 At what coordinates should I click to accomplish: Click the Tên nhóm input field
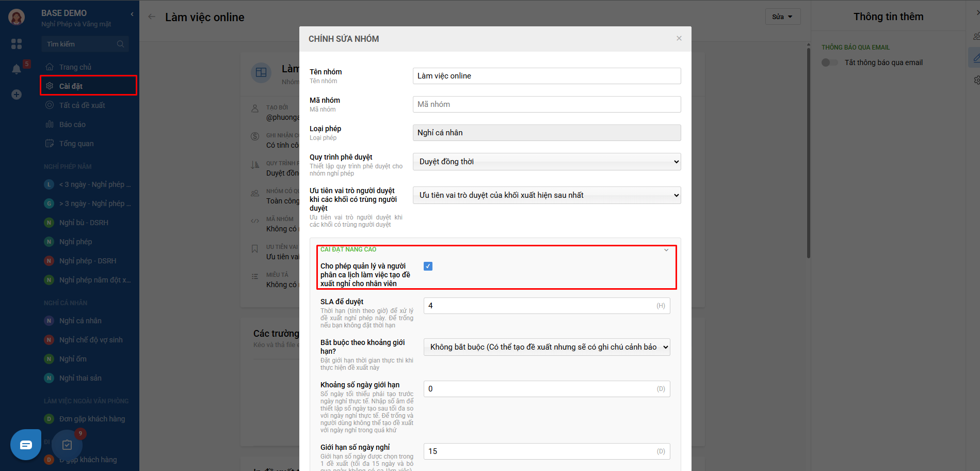[547, 76]
